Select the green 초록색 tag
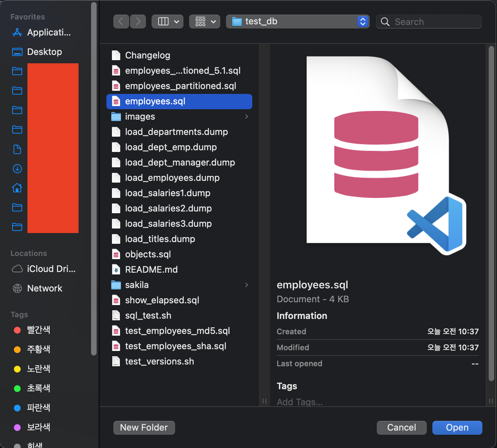497x448 pixels. pos(32,389)
